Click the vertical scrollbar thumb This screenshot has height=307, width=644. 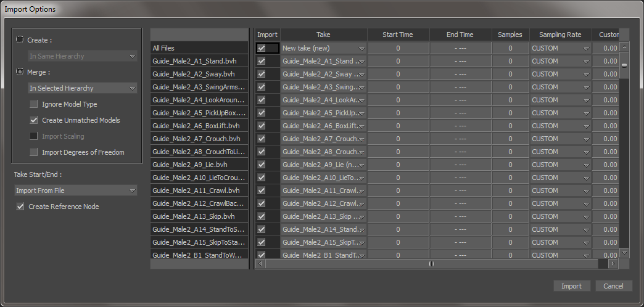coord(624,65)
